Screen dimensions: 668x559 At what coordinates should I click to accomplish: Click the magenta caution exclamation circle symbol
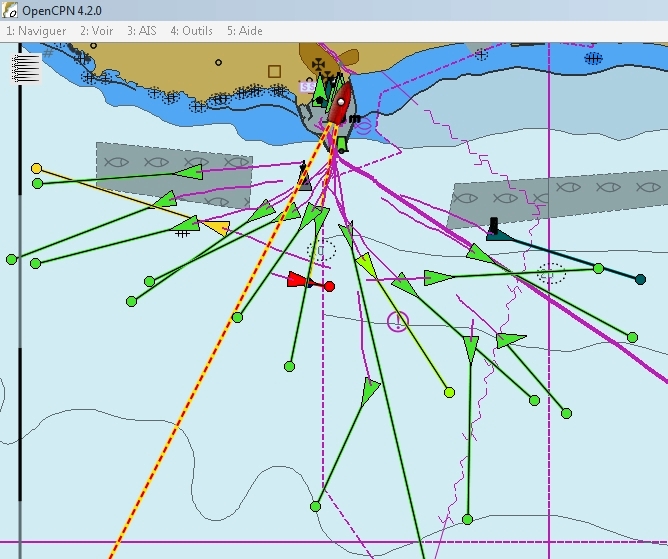(398, 321)
